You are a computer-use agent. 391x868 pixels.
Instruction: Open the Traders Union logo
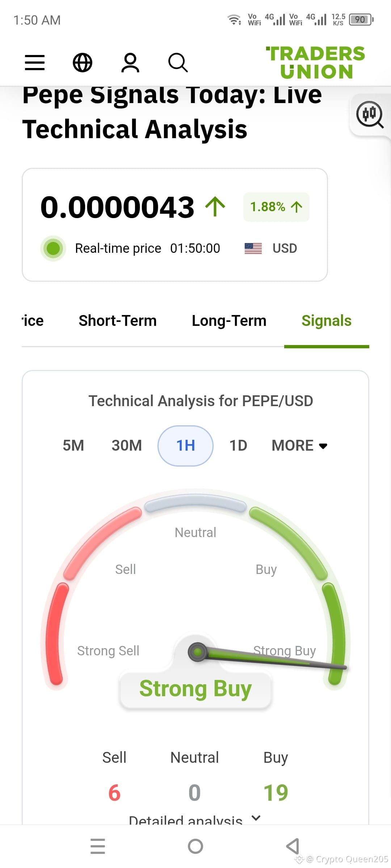[x=316, y=62]
